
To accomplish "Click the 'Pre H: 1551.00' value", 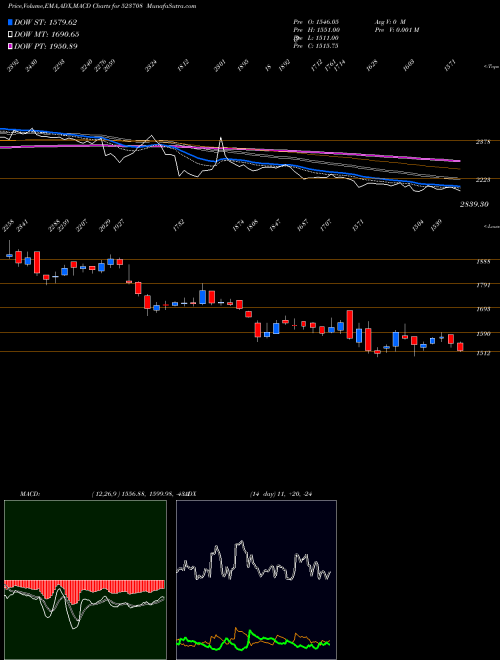I will click(x=316, y=30).
